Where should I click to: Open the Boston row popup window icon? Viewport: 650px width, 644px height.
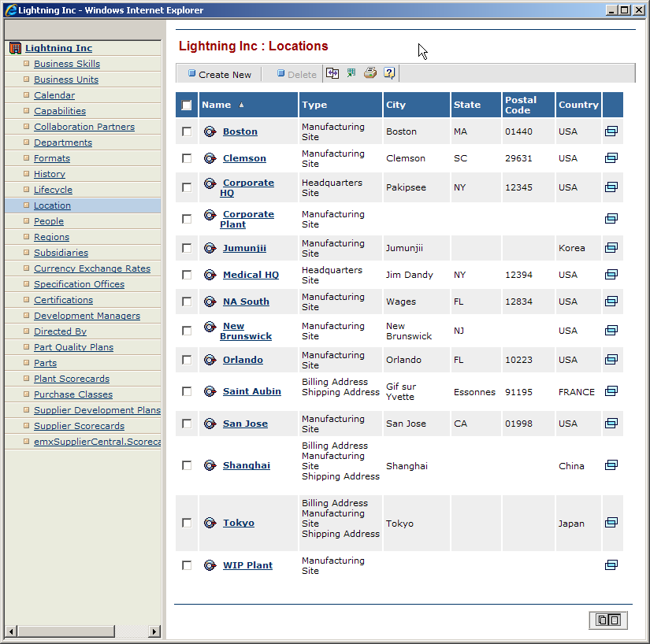[611, 131]
